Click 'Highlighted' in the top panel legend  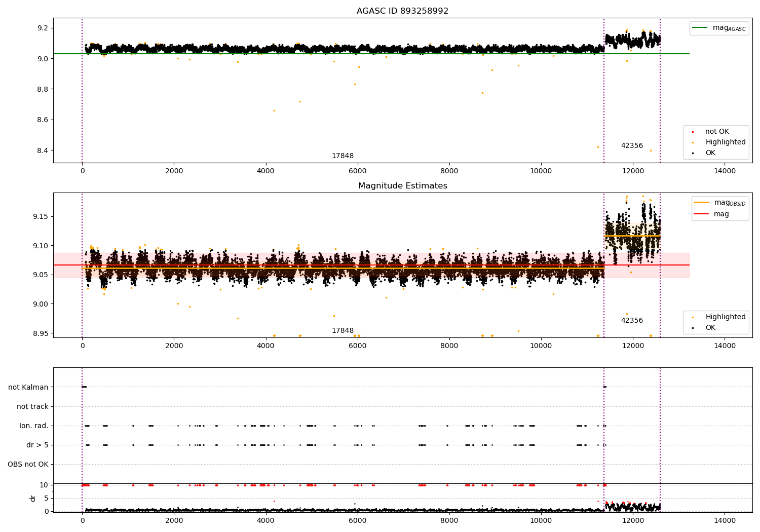coord(719,142)
